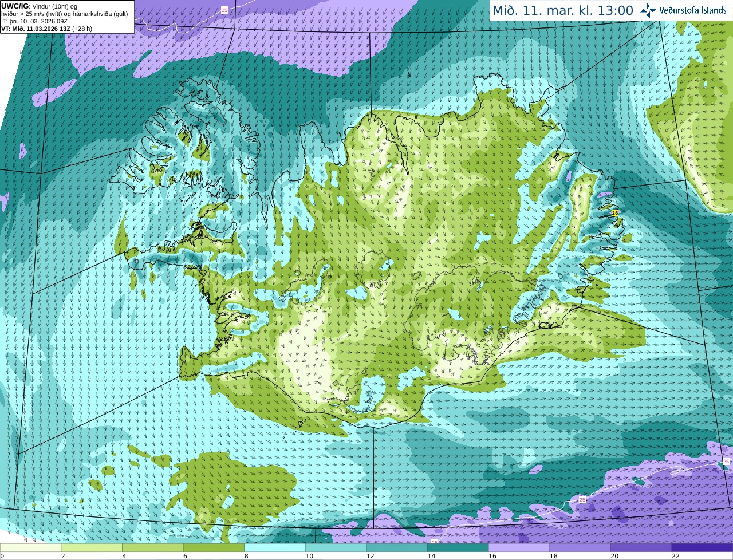
Task: Click the legend scale value '18'
Action: click(554, 556)
